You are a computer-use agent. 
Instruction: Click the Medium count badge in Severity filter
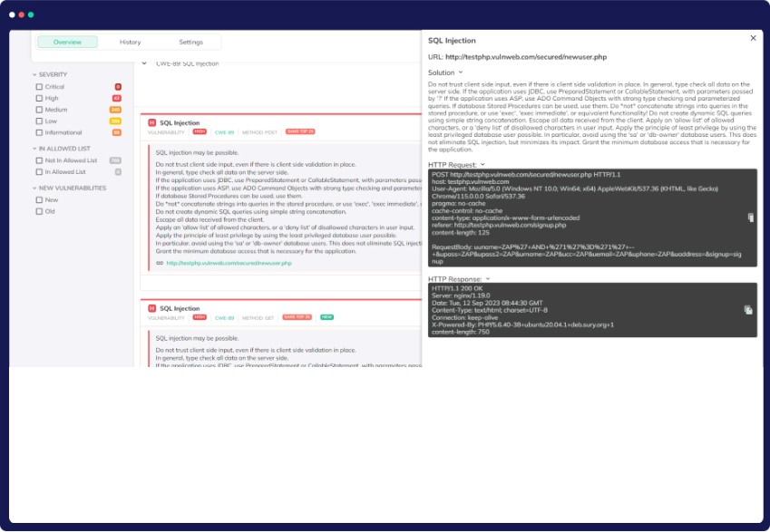[116, 110]
